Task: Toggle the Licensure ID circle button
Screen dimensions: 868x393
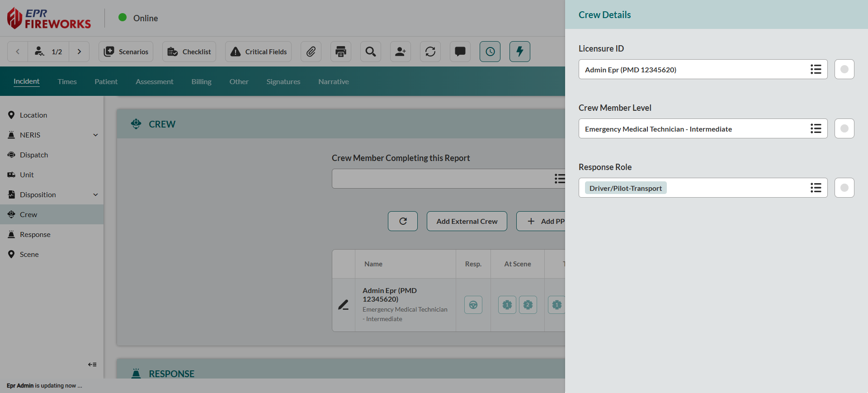Action: pyautogui.click(x=844, y=69)
